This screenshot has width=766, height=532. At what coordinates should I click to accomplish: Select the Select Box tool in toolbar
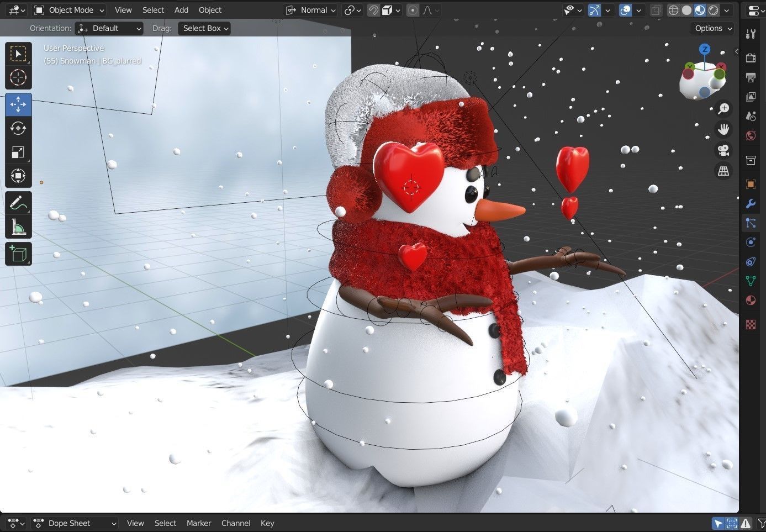click(x=18, y=54)
